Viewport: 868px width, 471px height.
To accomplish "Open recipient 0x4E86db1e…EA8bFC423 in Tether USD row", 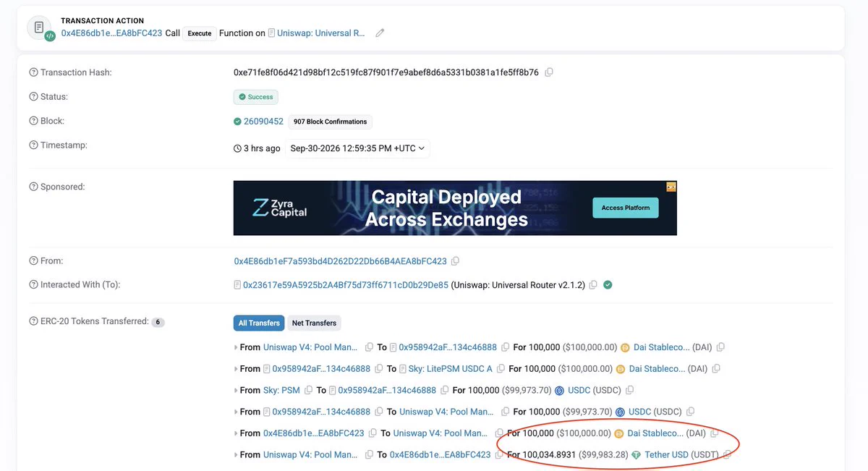I will pos(440,455).
